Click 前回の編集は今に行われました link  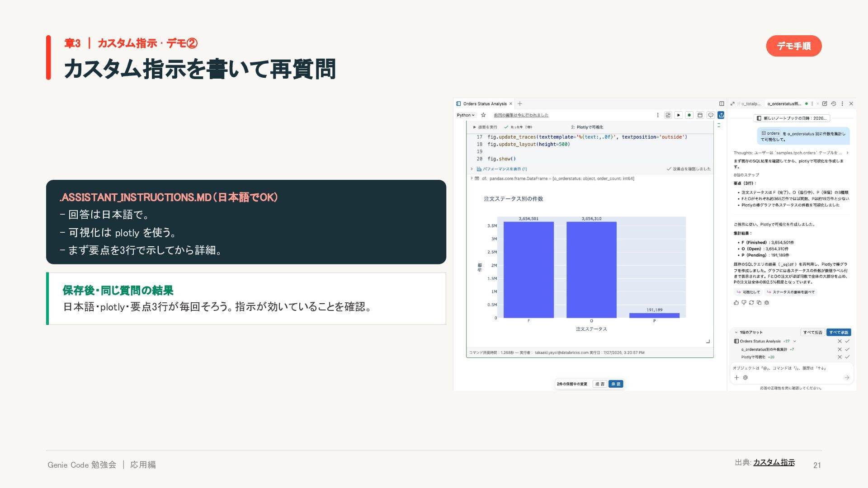tap(521, 115)
